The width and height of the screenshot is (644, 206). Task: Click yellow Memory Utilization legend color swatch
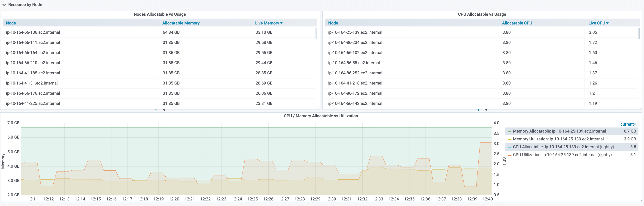point(510,139)
